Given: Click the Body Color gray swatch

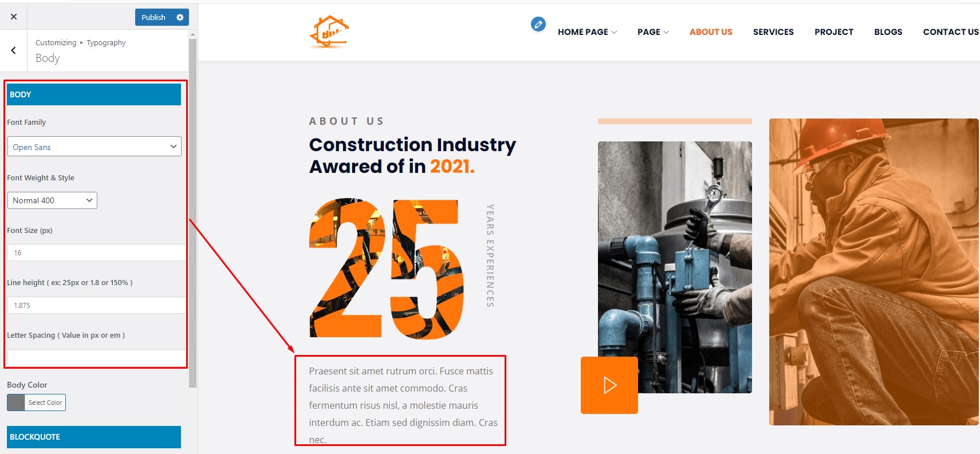Looking at the screenshot, I should [x=16, y=402].
